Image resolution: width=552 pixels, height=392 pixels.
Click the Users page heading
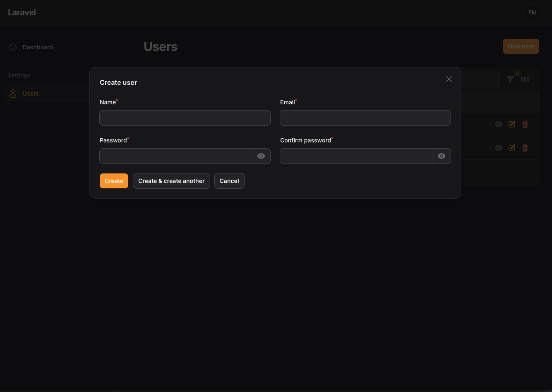tap(161, 47)
